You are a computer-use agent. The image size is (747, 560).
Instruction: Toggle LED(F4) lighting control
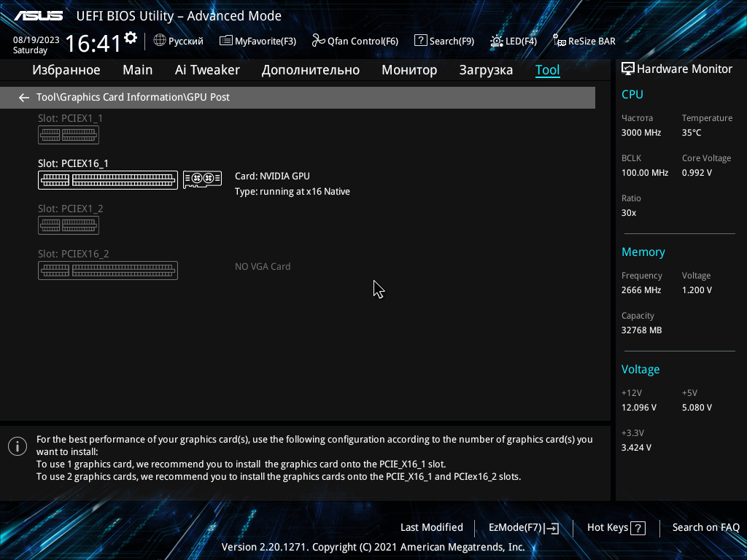pyautogui.click(x=514, y=41)
